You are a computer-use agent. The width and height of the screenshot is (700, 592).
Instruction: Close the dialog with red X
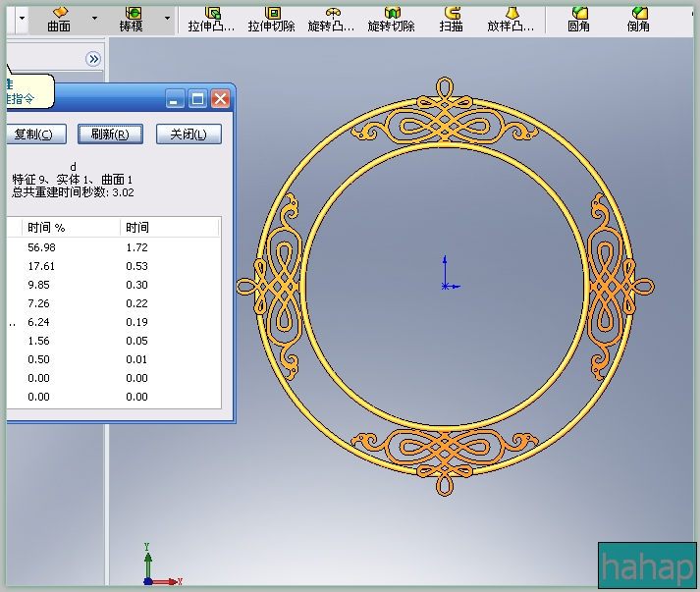[x=220, y=98]
